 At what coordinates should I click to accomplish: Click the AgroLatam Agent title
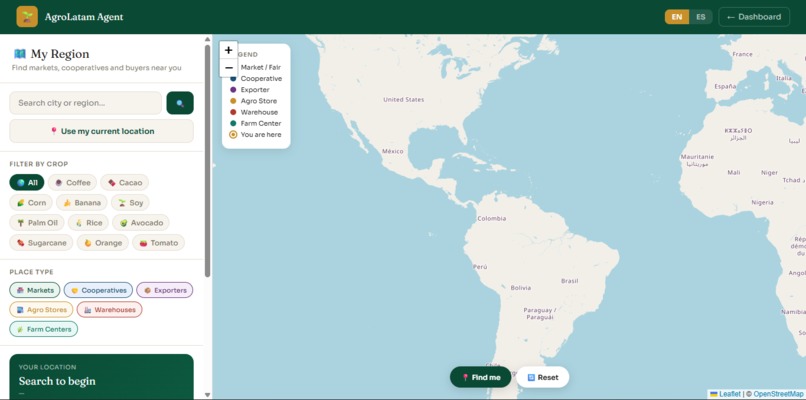point(84,16)
